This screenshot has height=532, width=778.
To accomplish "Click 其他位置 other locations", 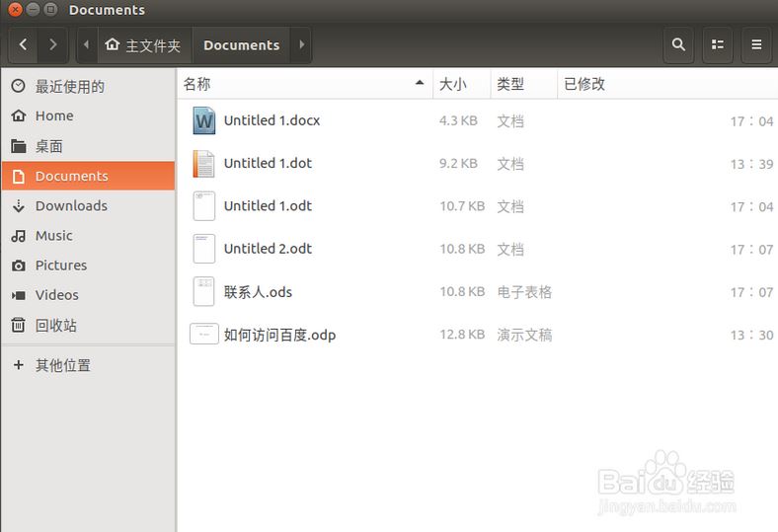I will coord(62,365).
